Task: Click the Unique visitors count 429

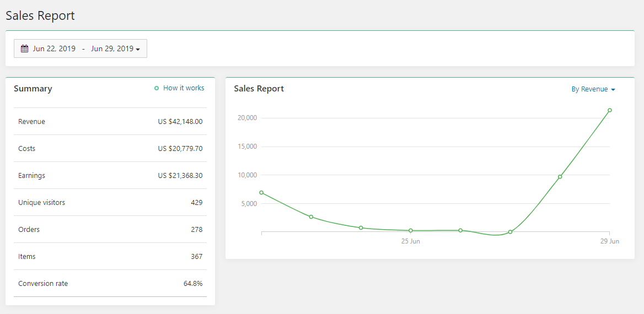Action: [x=196, y=203]
